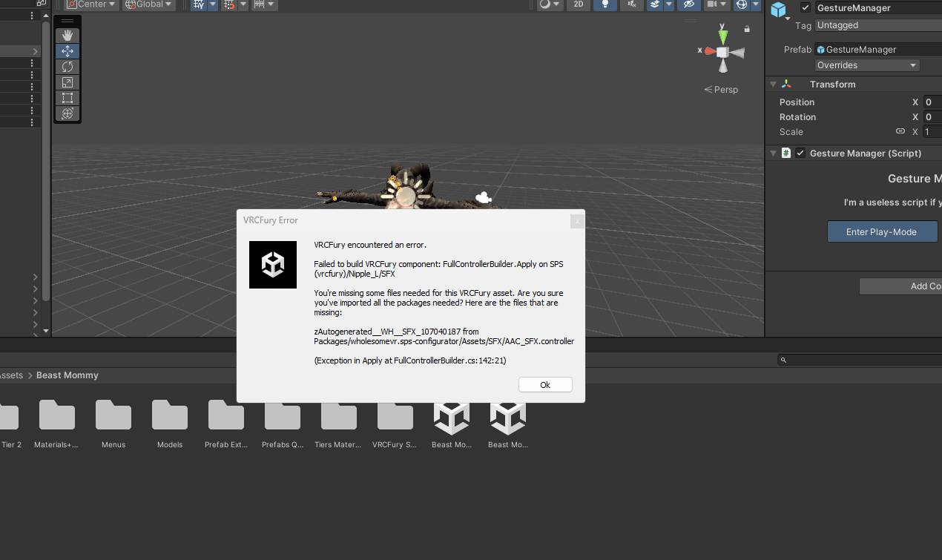Click Hierarchy scrollbar down arrow
The width and height of the screenshot is (942, 560).
[46, 331]
